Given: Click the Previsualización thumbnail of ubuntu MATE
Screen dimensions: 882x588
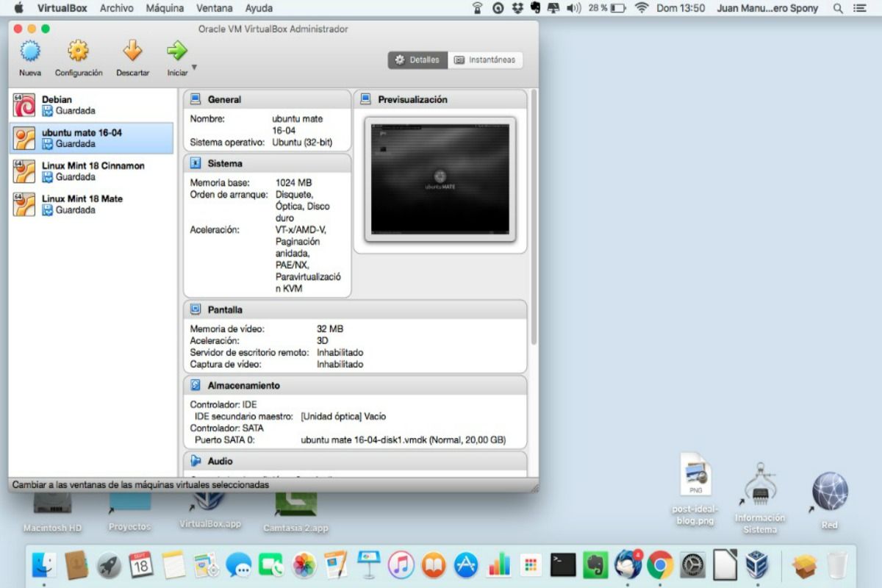Looking at the screenshot, I should click(x=440, y=179).
